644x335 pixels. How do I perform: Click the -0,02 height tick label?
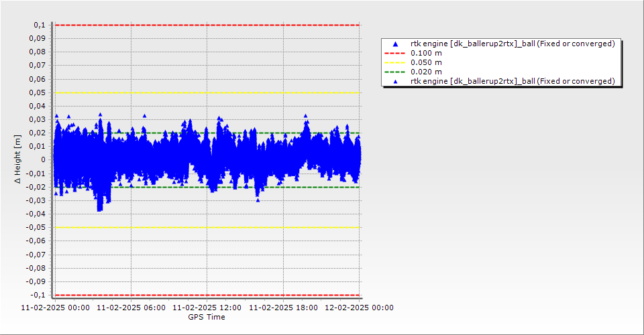pos(36,187)
